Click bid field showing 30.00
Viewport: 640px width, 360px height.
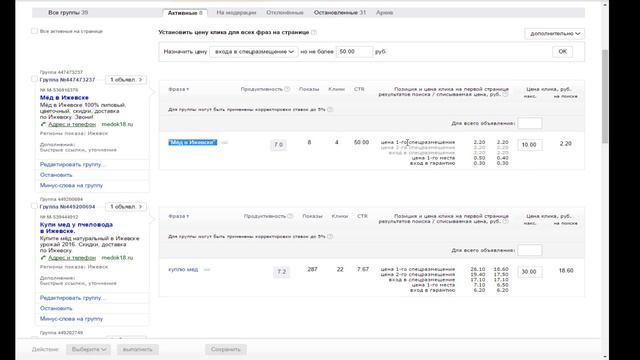pyautogui.click(x=530, y=271)
